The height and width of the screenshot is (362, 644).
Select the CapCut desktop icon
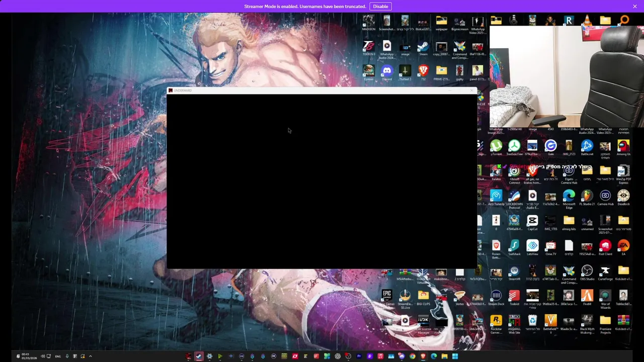click(x=532, y=223)
